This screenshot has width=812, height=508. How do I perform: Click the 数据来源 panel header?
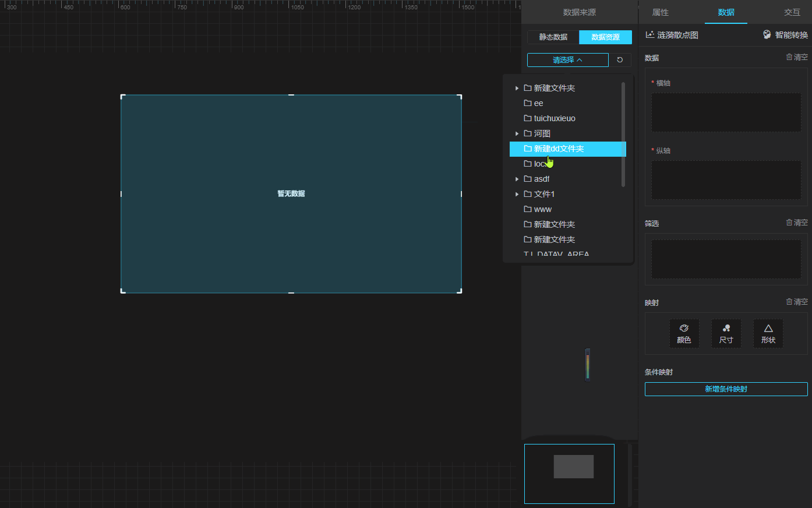tap(580, 12)
